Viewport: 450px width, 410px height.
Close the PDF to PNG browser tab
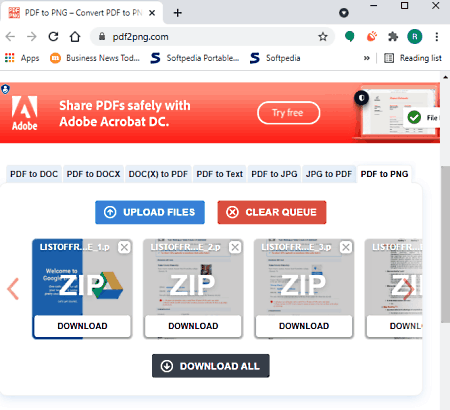pos(152,13)
